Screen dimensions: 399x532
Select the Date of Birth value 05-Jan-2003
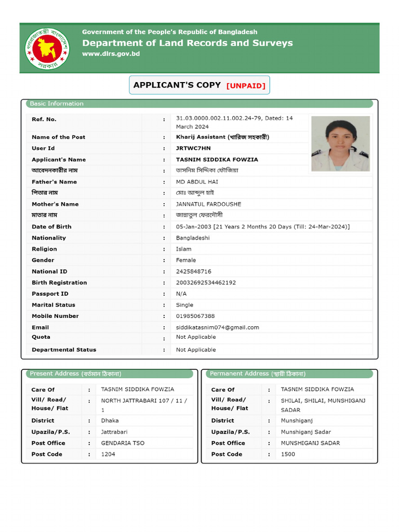[193, 227]
